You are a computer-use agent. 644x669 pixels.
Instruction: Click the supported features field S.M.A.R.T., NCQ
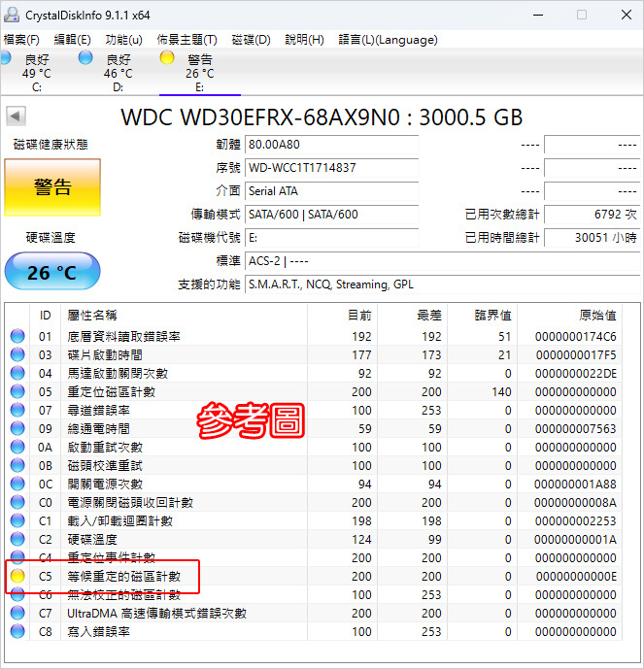(443, 284)
